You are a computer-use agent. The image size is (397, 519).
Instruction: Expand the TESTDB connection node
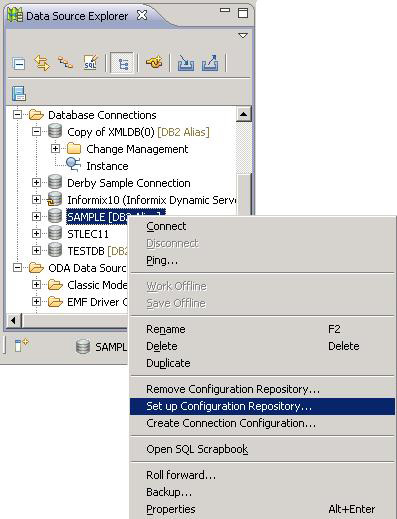coord(36,251)
